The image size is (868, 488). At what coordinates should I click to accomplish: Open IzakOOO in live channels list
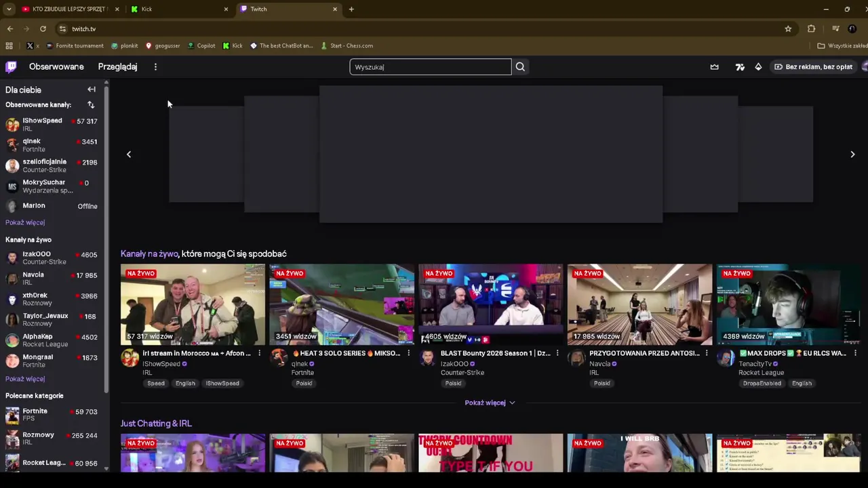pos(52,258)
